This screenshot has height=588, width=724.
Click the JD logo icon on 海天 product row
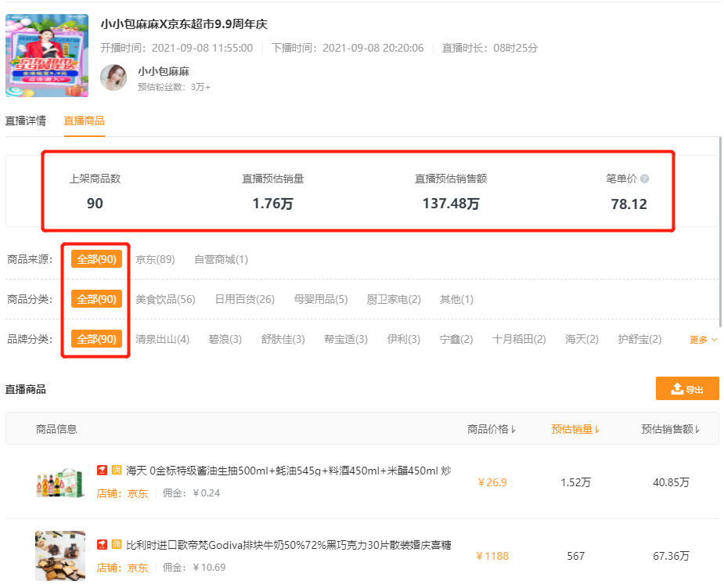pos(102,471)
